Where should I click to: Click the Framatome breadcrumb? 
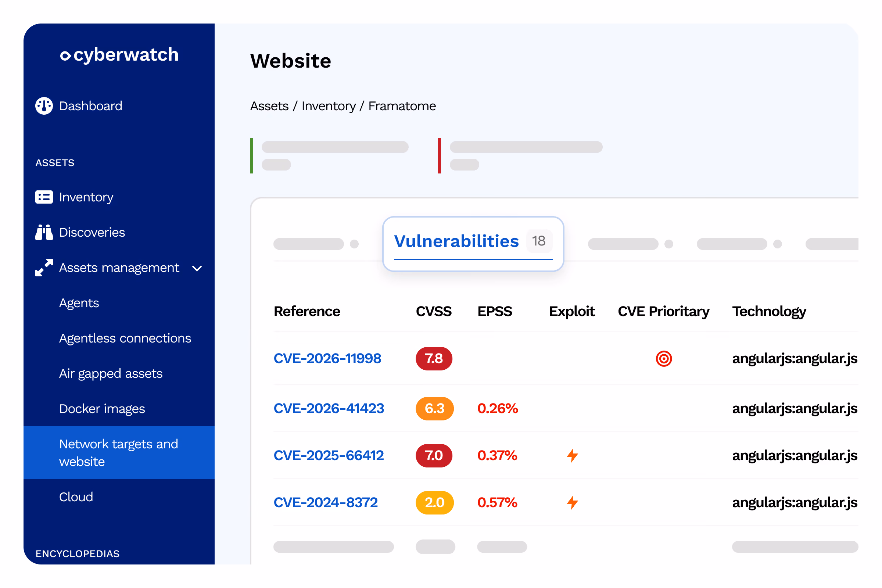(402, 106)
